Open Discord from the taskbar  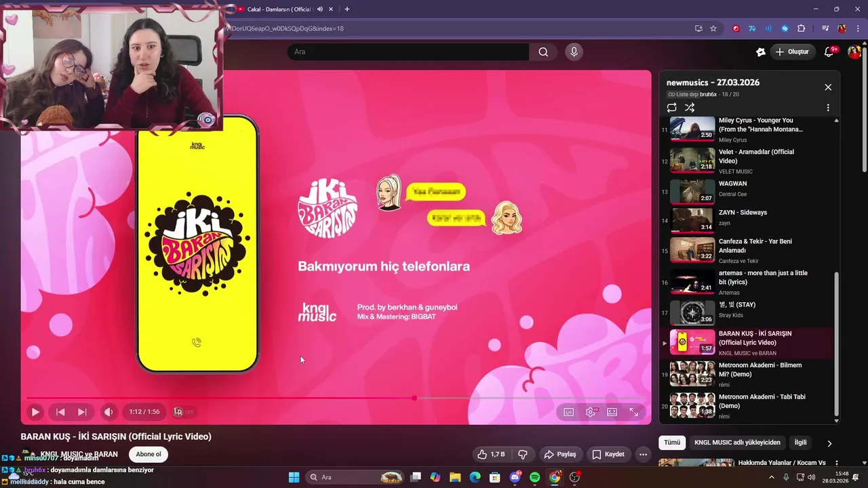[515, 477]
